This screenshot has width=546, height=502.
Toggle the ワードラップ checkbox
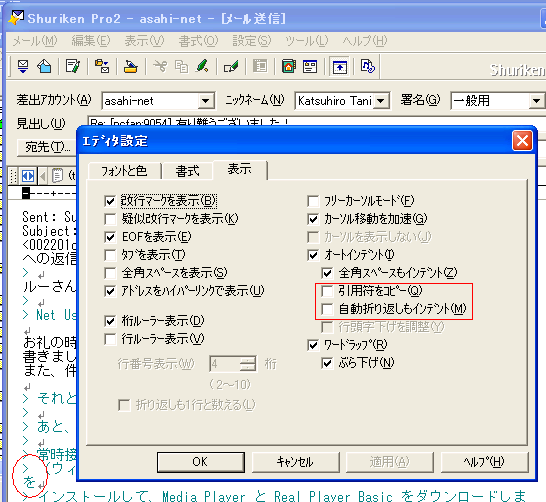(313, 345)
